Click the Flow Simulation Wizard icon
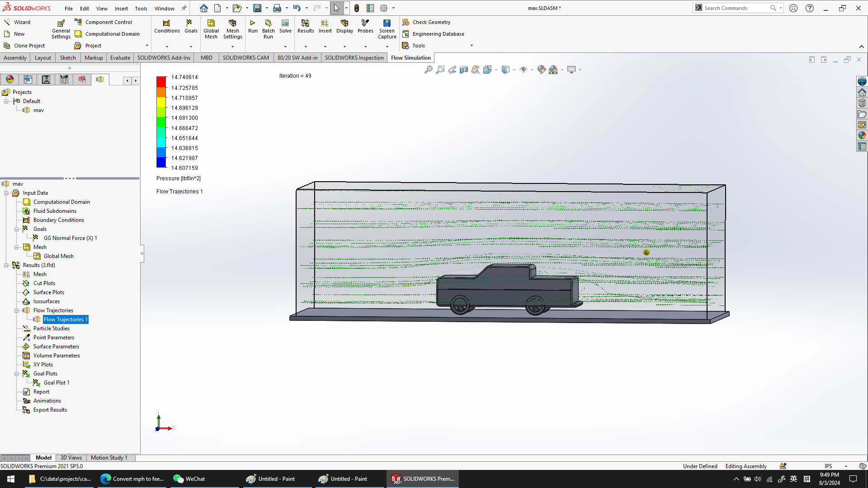Image resolution: width=868 pixels, height=488 pixels. pos(7,22)
